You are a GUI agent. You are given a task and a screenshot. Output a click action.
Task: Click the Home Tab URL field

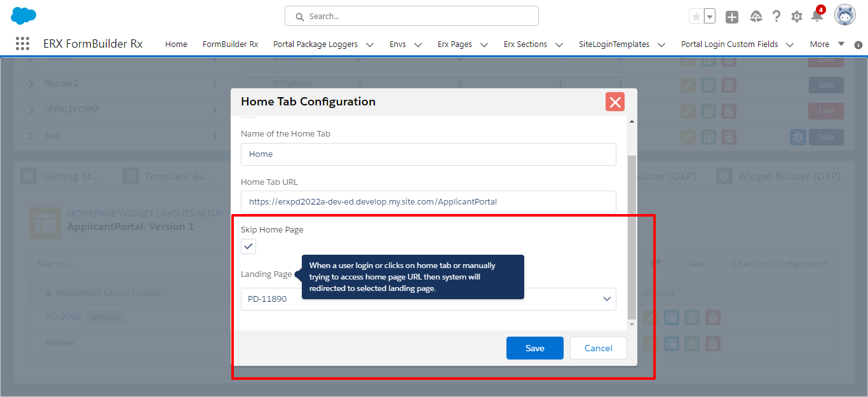pyautogui.click(x=428, y=202)
